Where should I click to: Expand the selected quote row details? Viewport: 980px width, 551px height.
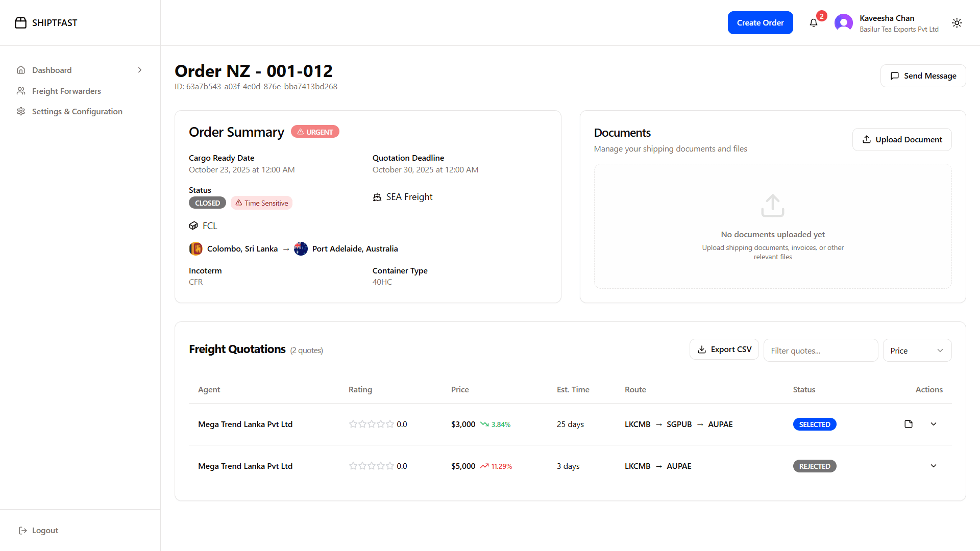coord(934,424)
